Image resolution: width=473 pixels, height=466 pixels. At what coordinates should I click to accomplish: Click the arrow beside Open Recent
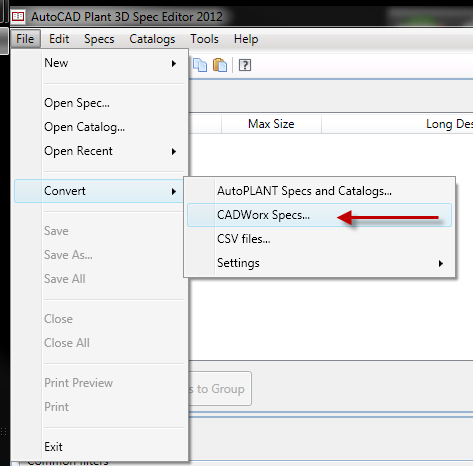point(174,152)
